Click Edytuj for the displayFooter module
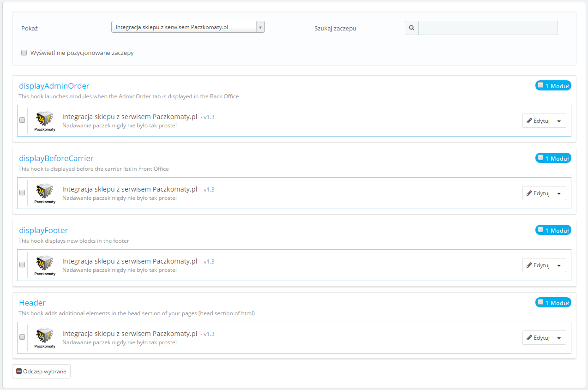 pos(538,265)
